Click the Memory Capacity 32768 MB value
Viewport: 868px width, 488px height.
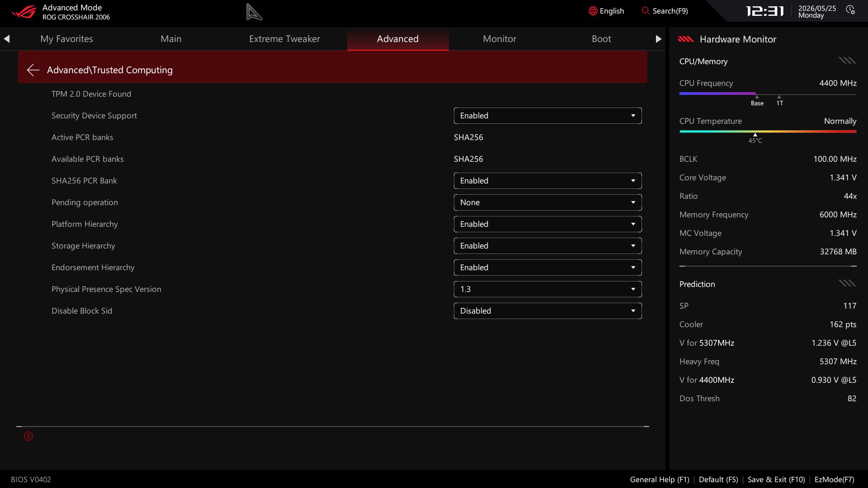(838, 252)
